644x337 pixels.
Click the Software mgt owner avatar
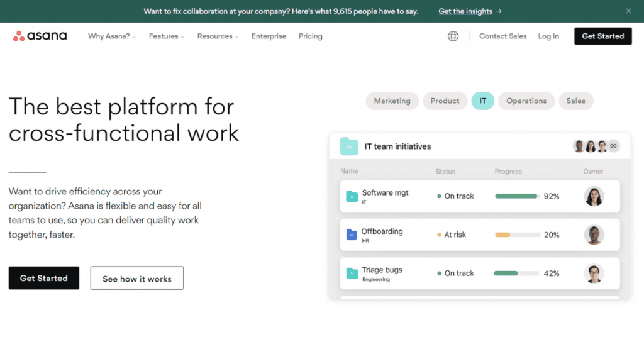pos(594,196)
